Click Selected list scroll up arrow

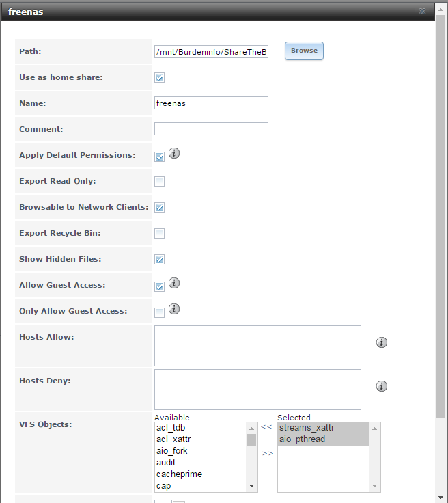(x=374, y=429)
